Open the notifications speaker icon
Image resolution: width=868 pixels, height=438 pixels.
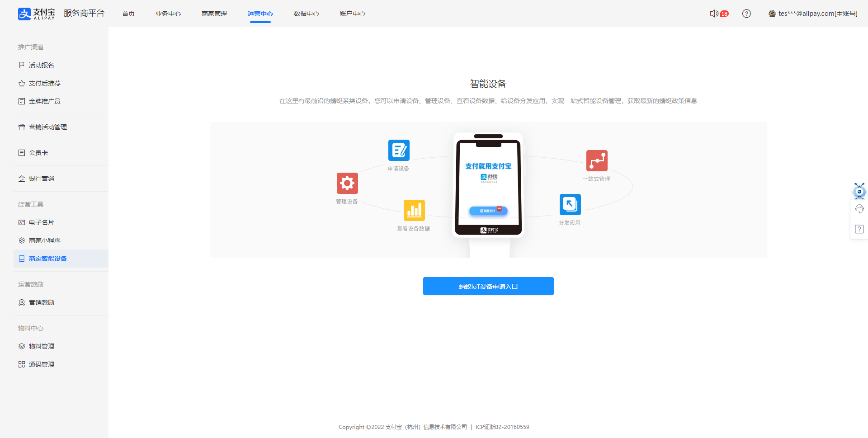tap(714, 14)
